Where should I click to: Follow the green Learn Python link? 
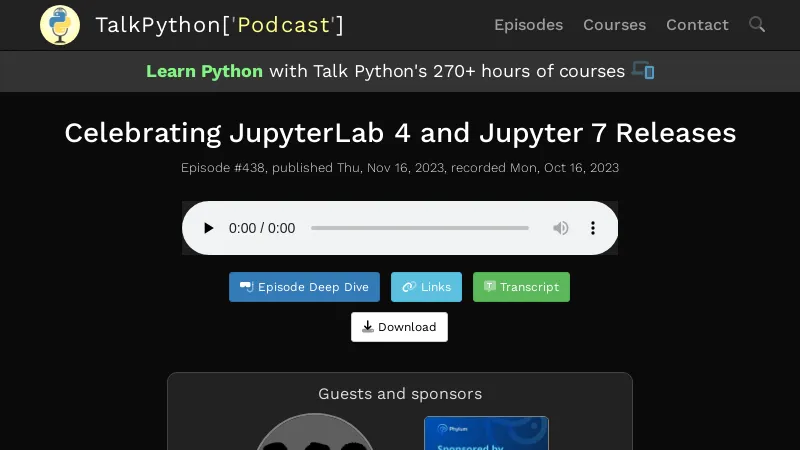pos(204,71)
